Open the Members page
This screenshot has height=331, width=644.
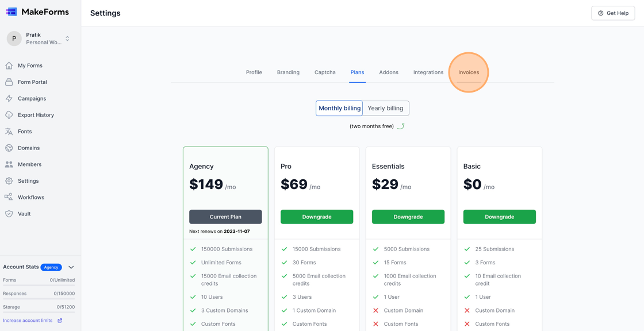coord(30,164)
